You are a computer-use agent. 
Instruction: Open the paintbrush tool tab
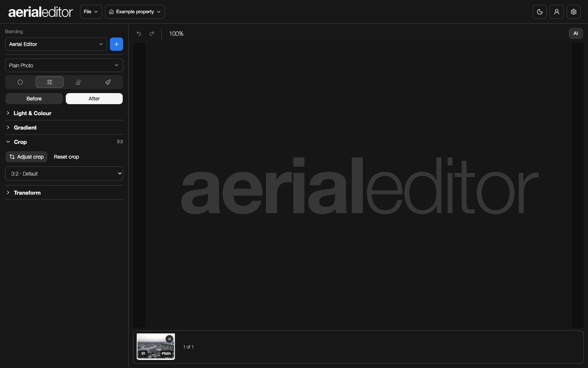click(x=108, y=82)
